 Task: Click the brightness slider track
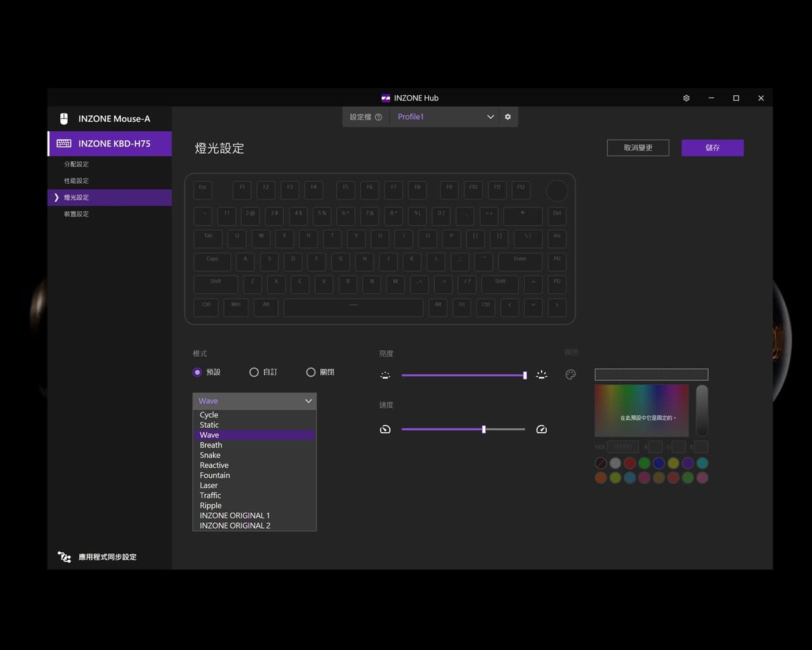click(463, 375)
